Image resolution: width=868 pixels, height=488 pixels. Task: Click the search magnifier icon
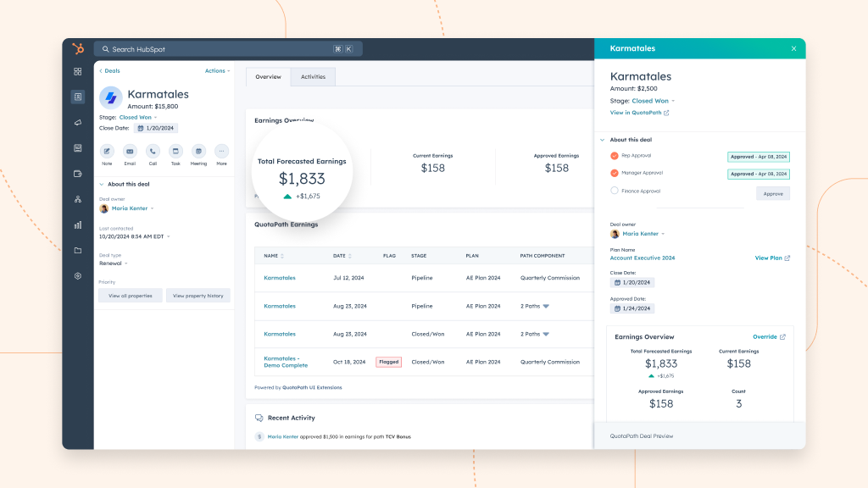[x=106, y=49]
